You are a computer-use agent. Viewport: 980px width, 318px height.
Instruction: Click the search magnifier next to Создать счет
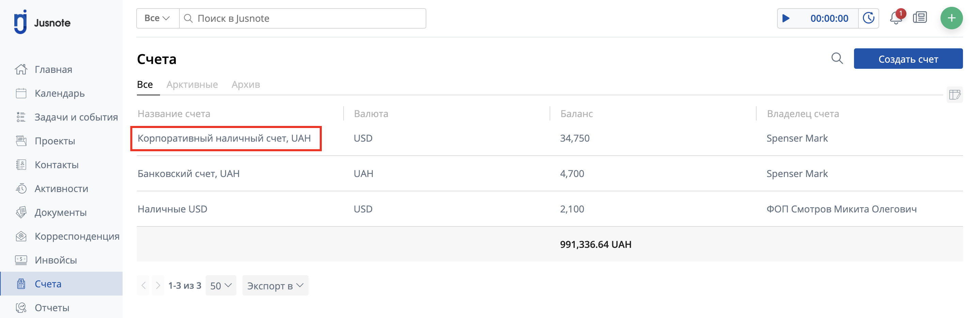(837, 59)
